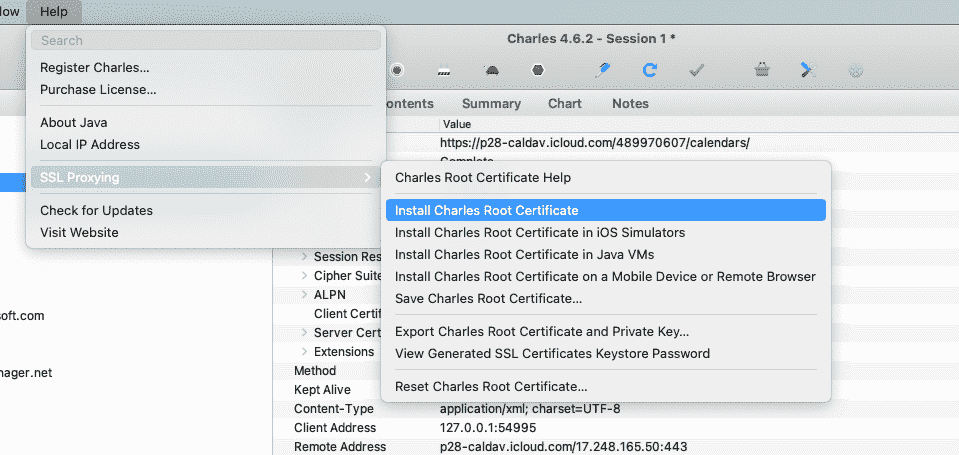The width and height of the screenshot is (959, 455).
Task: Click the Content-Type row label
Action: (x=334, y=409)
